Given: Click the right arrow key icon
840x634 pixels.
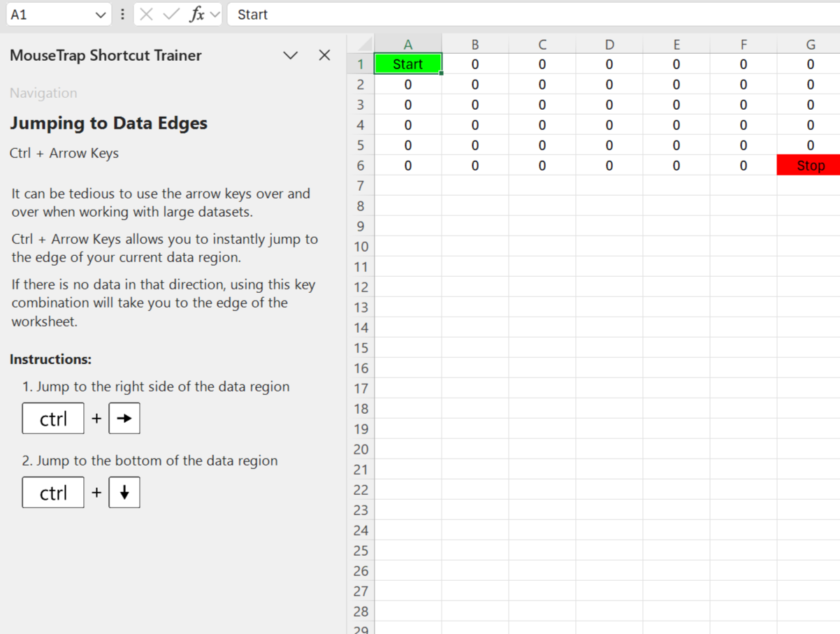Looking at the screenshot, I should tap(124, 418).
